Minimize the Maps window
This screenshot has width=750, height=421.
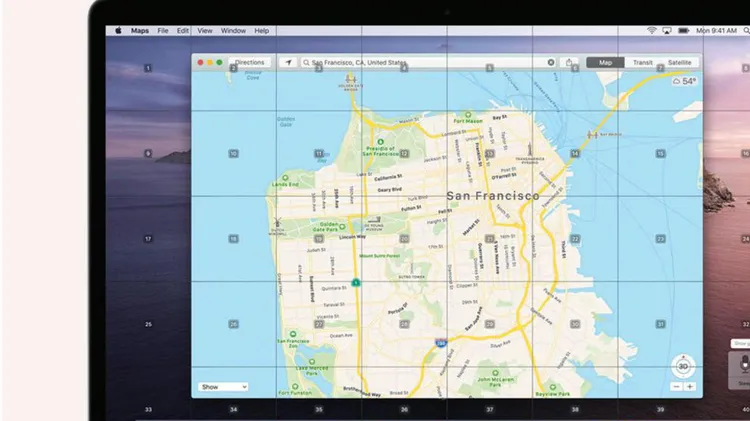click(210, 63)
